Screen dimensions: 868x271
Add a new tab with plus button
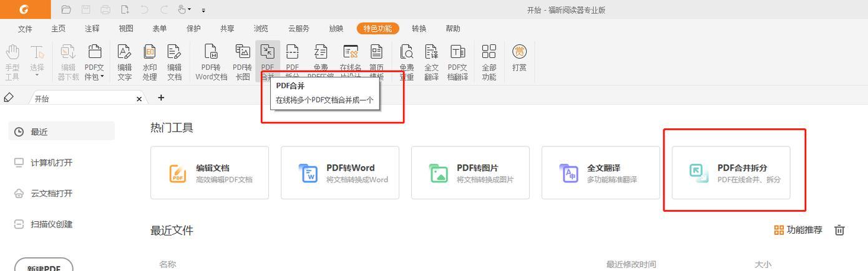click(x=161, y=98)
